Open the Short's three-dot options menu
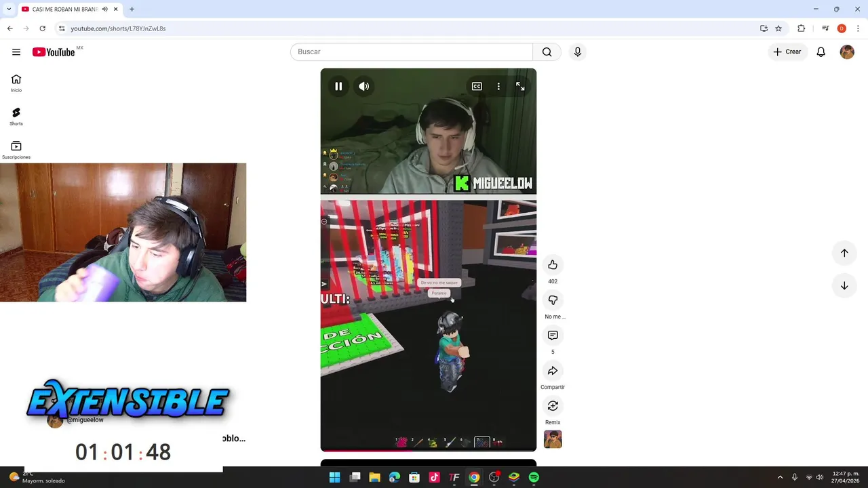 pos(498,86)
